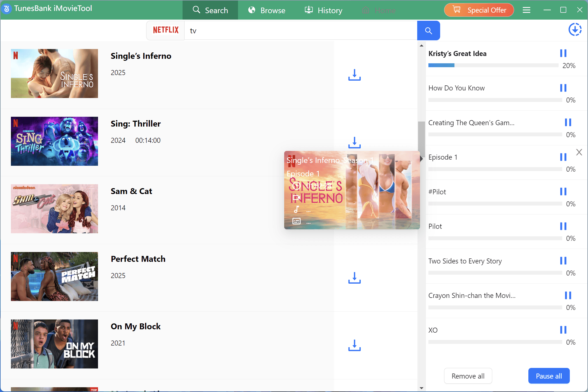The width and height of the screenshot is (588, 392).
Task: Switch to the Browse tab
Action: tap(267, 10)
